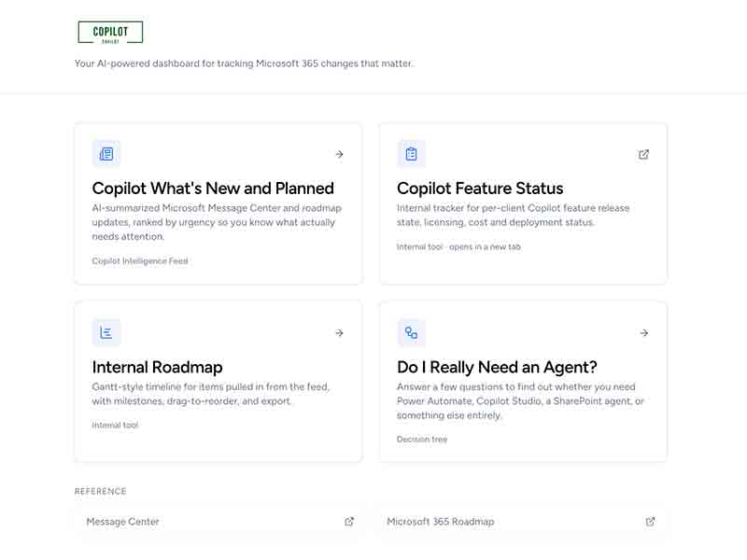Open arrow on Internal Roadmap card

click(x=339, y=333)
